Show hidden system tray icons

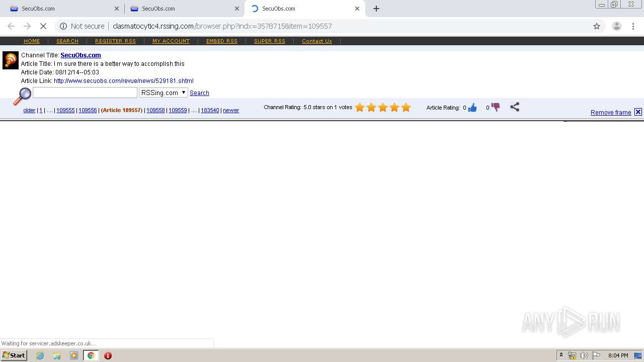click(561, 355)
